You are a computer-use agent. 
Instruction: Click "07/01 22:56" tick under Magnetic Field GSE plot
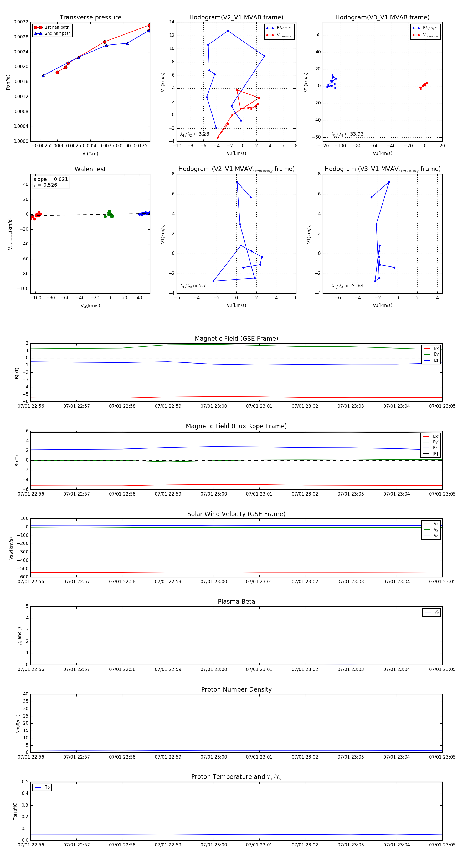[x=31, y=406]
